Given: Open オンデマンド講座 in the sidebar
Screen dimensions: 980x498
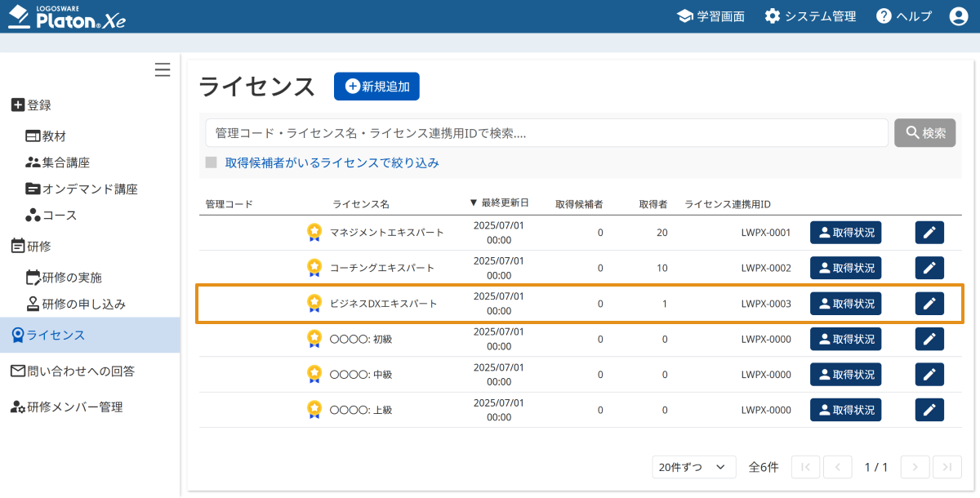Looking at the screenshot, I should [x=82, y=189].
